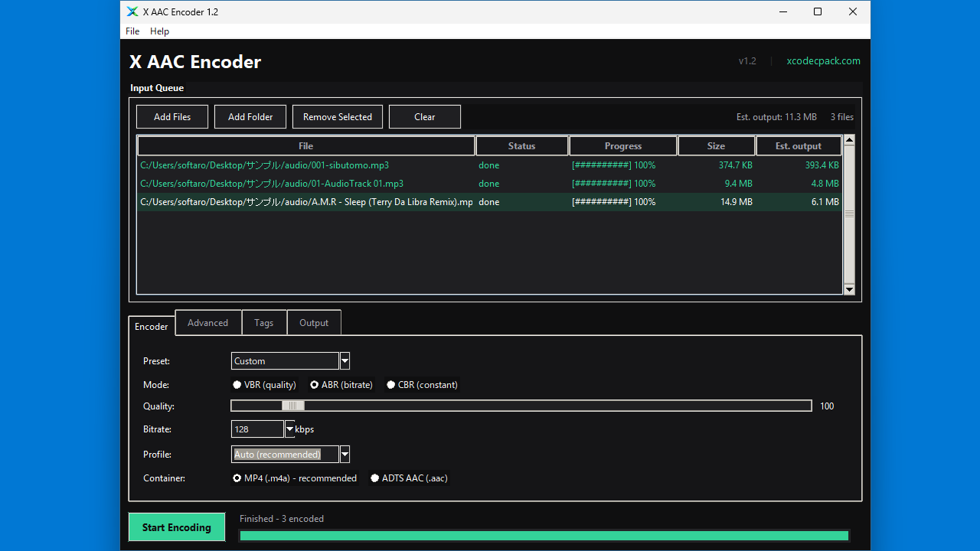Clear the input queue
The height and width of the screenshot is (551, 980).
(425, 117)
